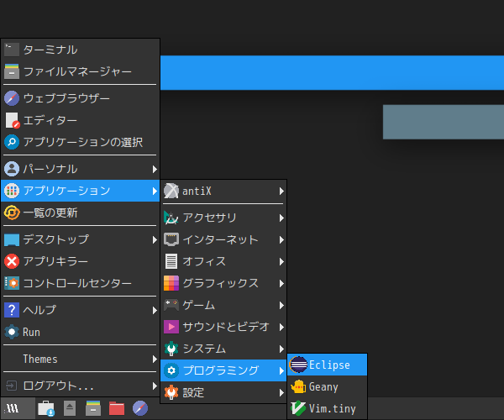Expand the サウンドとビデオ submenu arrow
This screenshot has width=504, height=420.
281,327
